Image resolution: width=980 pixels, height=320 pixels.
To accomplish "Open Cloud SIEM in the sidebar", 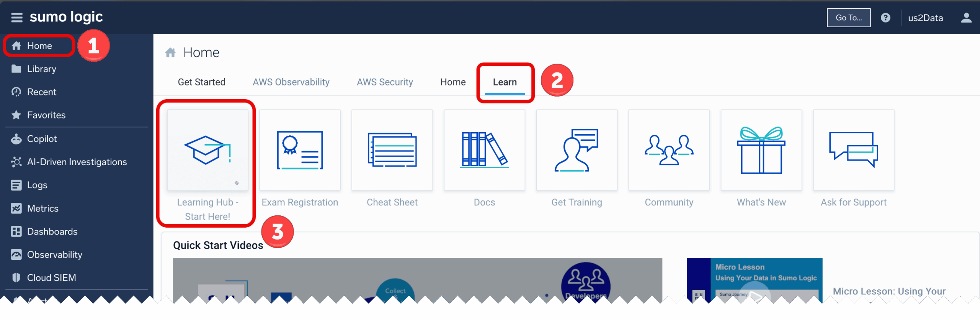I will [51, 277].
